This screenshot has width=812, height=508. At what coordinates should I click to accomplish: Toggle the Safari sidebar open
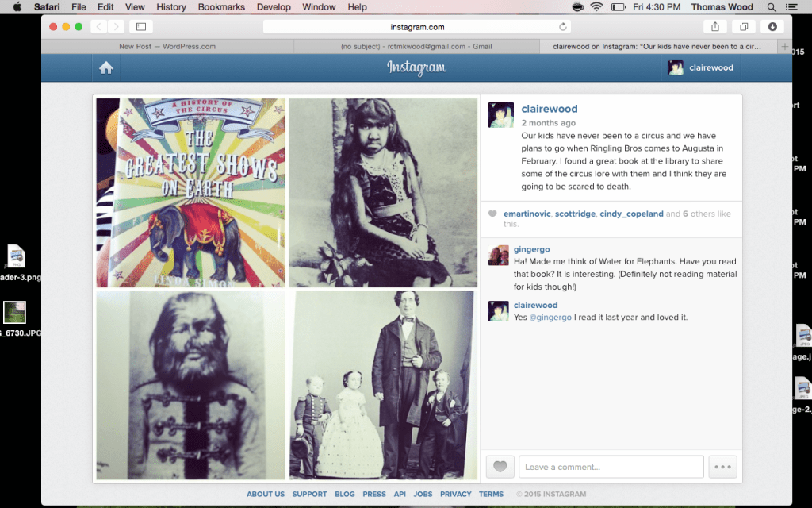tap(140, 25)
